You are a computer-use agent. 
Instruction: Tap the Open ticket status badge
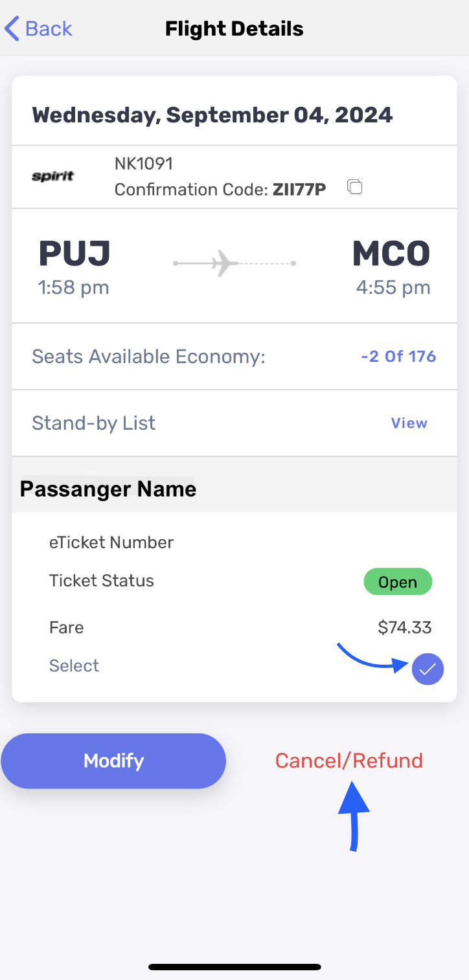(x=397, y=582)
